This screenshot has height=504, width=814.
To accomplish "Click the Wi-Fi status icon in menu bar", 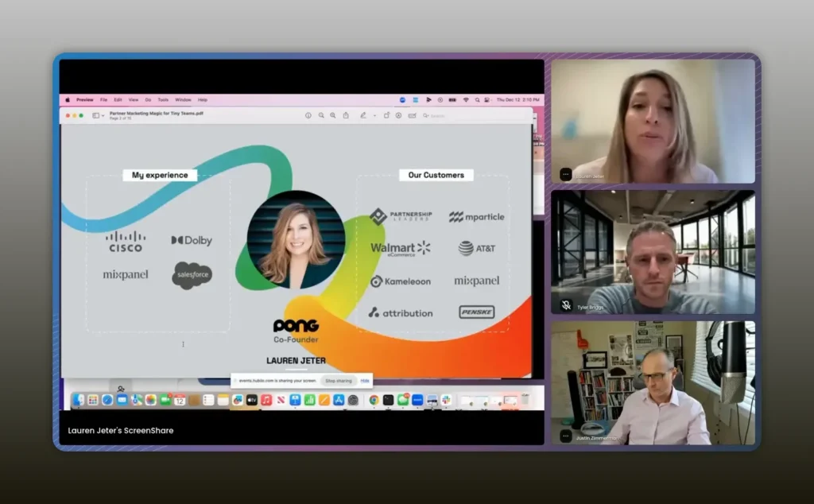I will 466,100.
